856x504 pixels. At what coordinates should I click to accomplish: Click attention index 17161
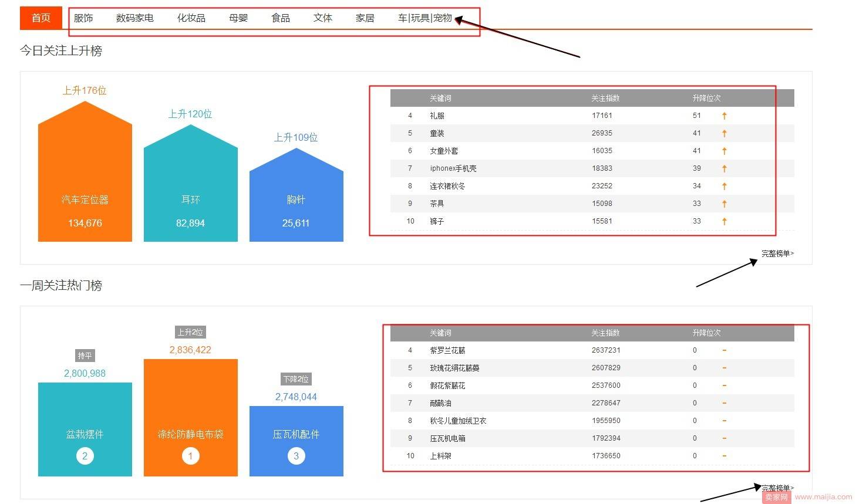point(602,116)
